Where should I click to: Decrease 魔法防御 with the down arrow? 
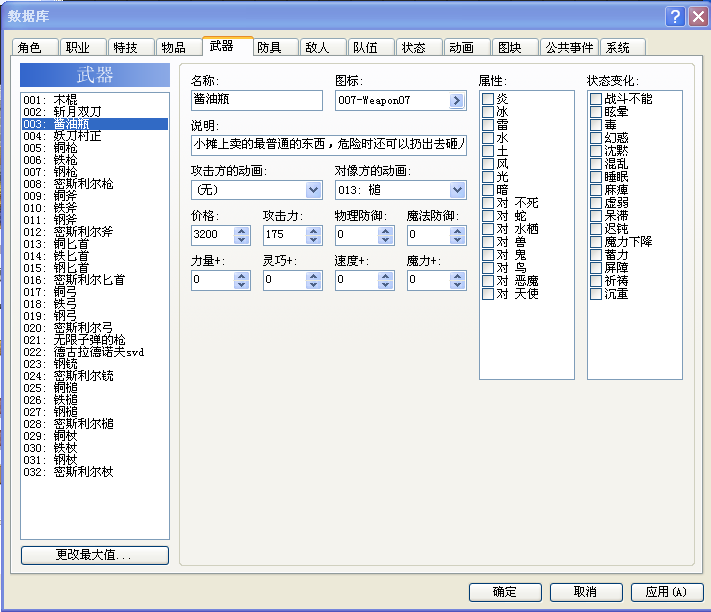[x=458, y=240]
